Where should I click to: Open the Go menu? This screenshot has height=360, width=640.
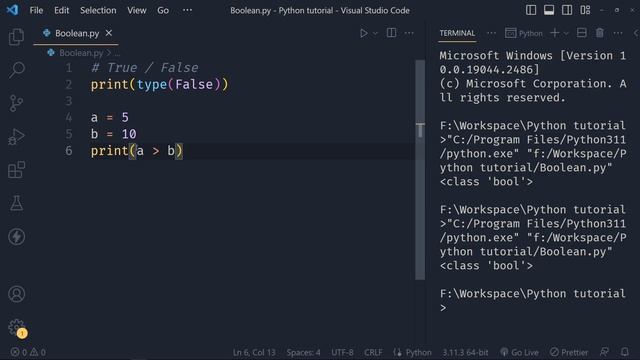(x=163, y=10)
